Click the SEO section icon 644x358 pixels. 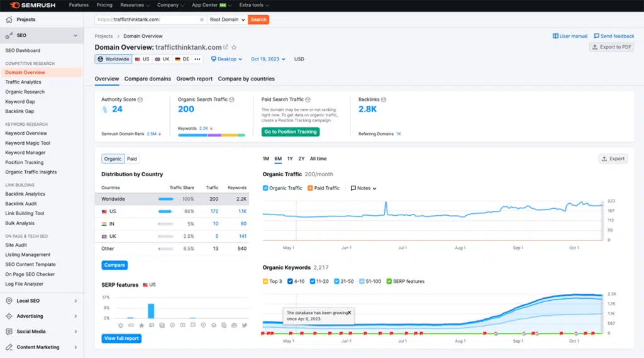pyautogui.click(x=9, y=35)
